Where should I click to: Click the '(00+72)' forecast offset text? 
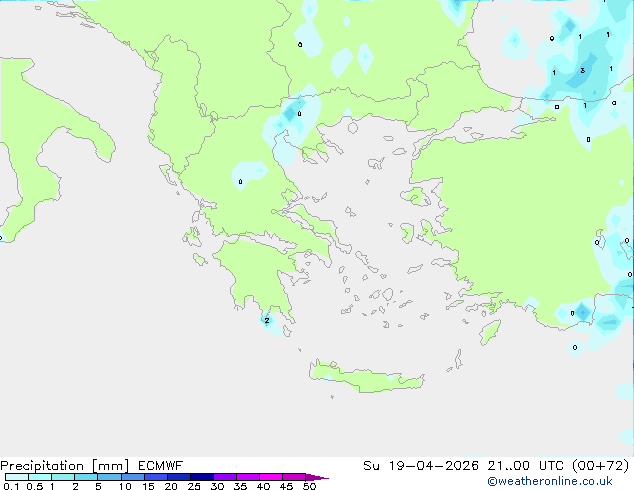click(x=600, y=466)
